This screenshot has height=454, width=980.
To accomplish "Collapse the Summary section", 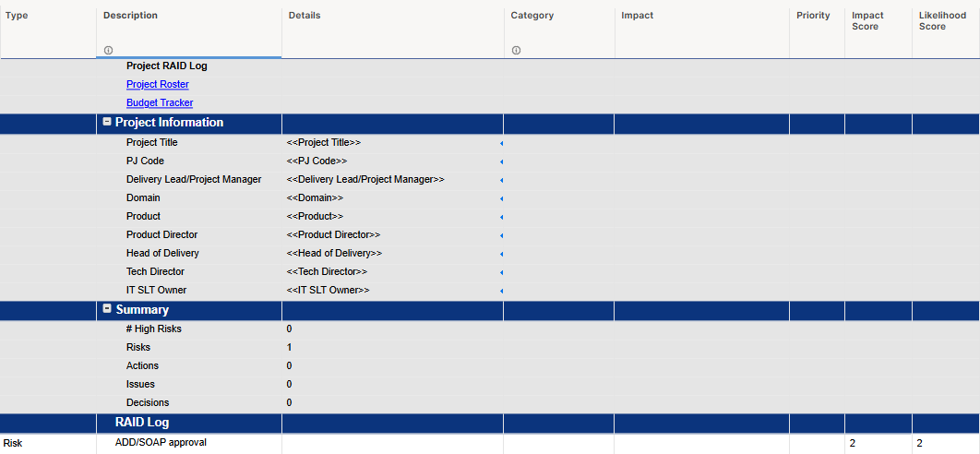I will point(107,309).
